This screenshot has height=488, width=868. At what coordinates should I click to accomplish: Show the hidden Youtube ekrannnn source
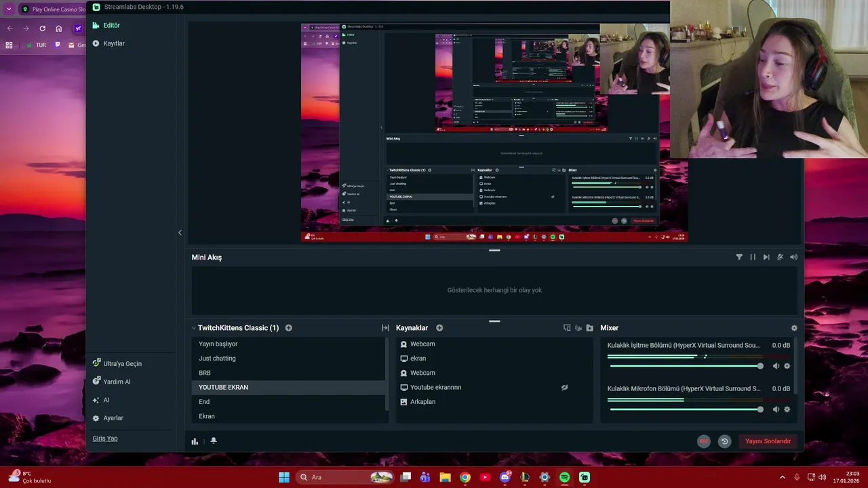point(564,387)
